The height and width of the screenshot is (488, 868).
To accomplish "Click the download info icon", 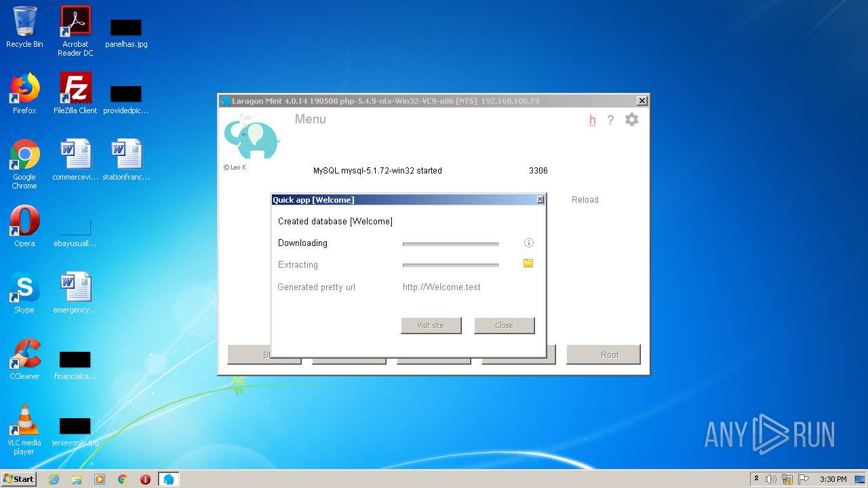I will point(529,243).
